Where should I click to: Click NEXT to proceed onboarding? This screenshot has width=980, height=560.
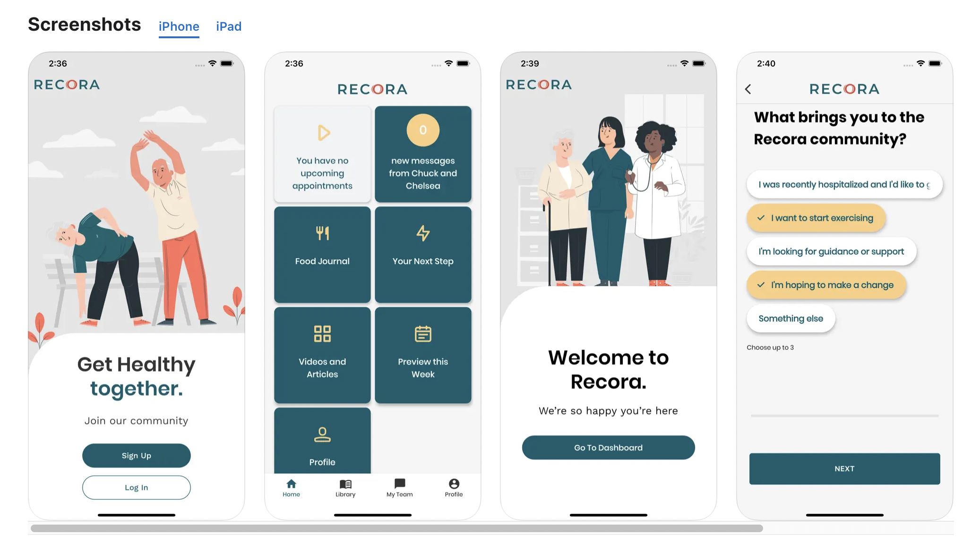coord(845,468)
